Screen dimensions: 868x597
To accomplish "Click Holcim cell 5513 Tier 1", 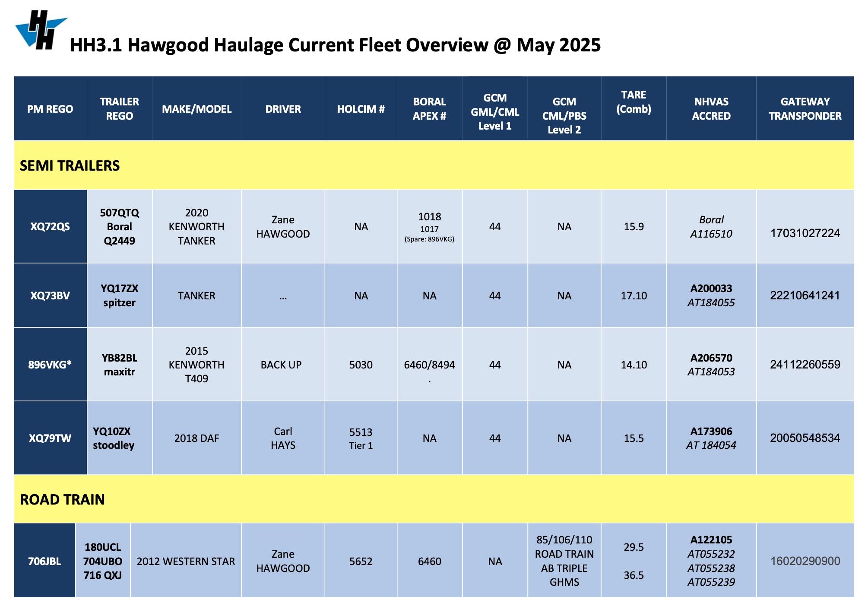I will pos(361,438).
